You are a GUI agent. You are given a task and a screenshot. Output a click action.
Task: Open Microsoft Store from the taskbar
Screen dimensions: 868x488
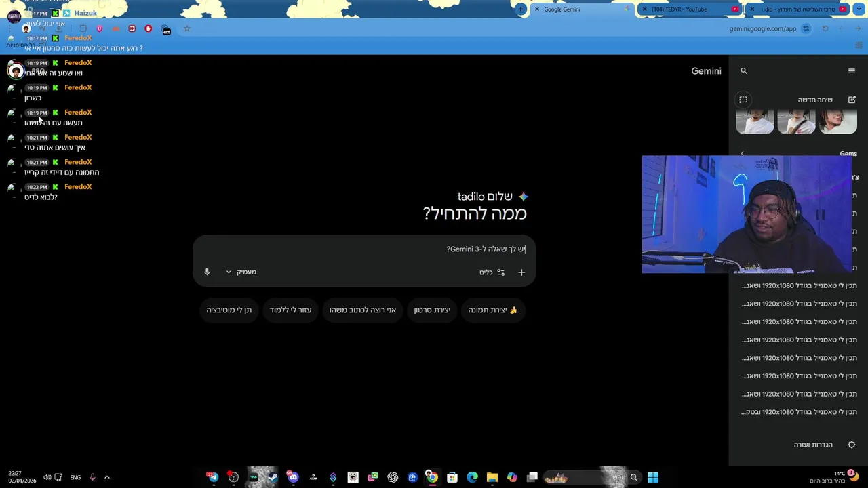[x=452, y=477]
